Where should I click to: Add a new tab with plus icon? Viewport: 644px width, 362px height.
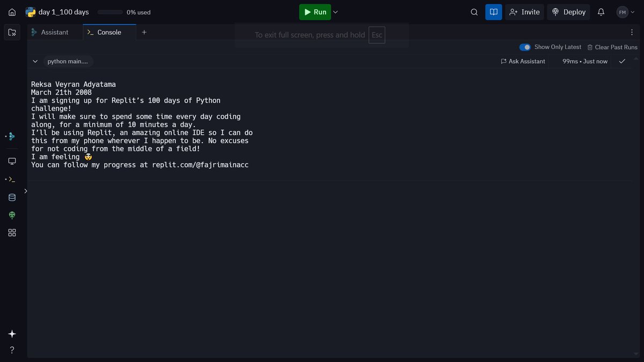click(x=144, y=32)
